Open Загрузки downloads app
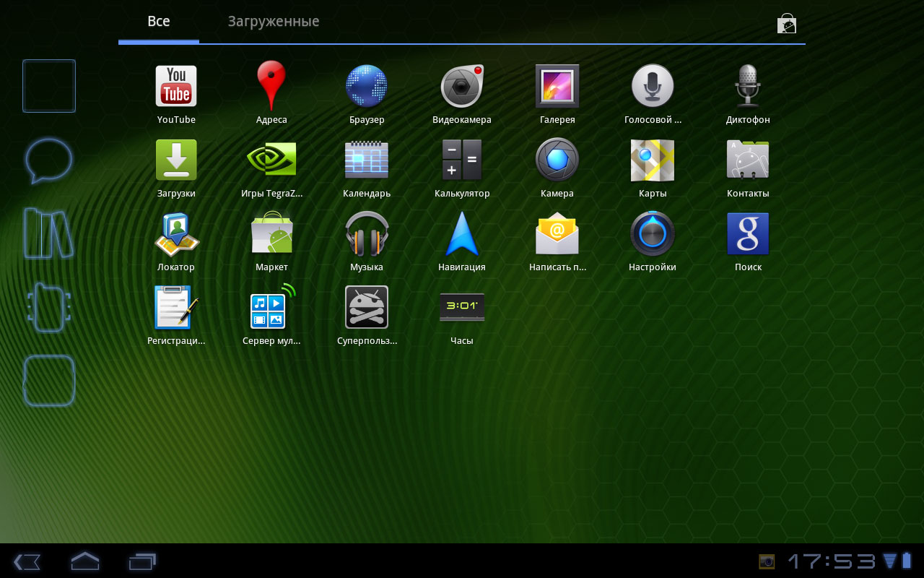The image size is (924, 578). click(176, 160)
